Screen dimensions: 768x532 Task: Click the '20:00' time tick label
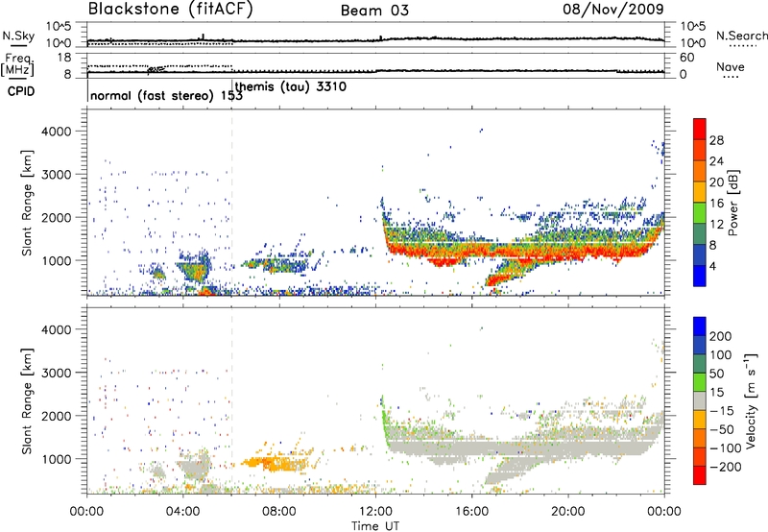pos(567,512)
